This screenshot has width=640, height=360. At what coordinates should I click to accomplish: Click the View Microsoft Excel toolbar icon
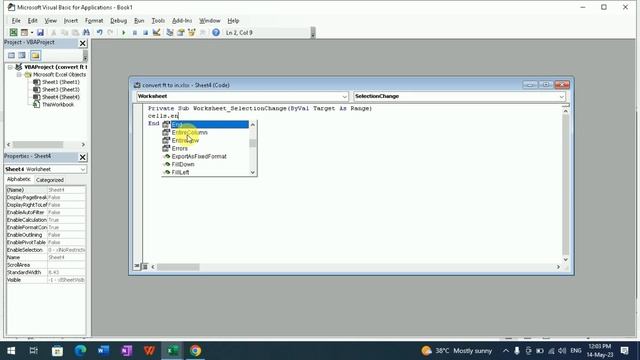point(13,32)
